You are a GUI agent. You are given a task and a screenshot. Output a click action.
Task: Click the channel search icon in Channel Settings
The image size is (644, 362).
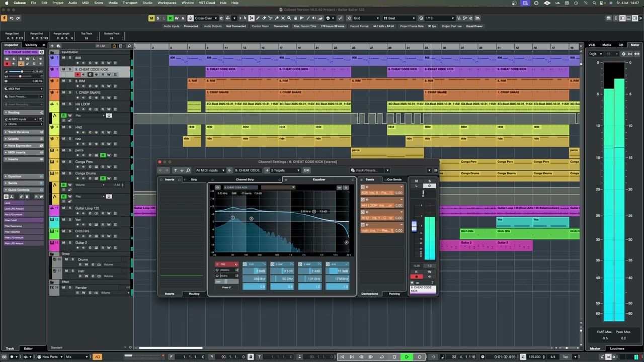(x=188, y=170)
